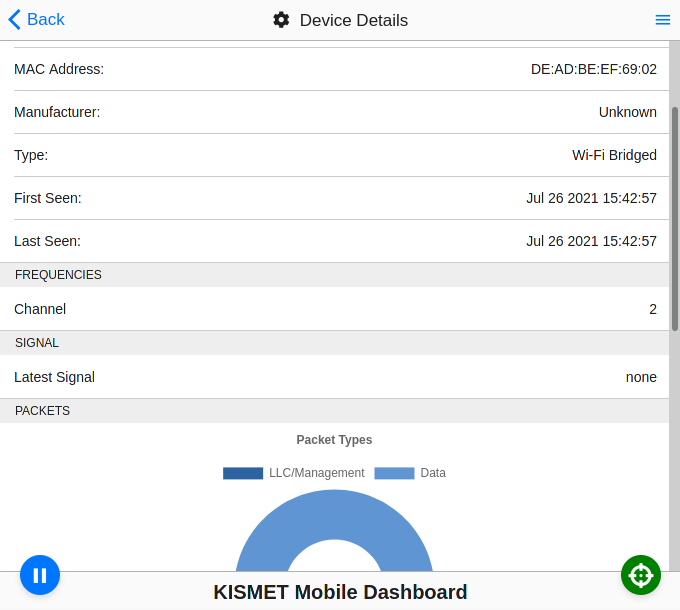The width and height of the screenshot is (680, 610).
Task: Click the SIGNAL section header
Action: coord(334,343)
